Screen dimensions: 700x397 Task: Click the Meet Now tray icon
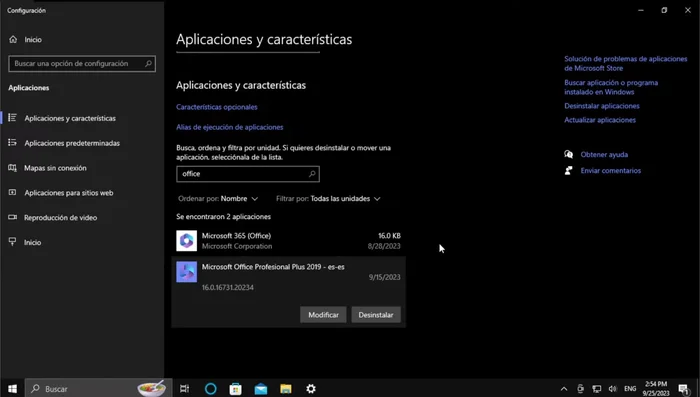(x=580, y=389)
